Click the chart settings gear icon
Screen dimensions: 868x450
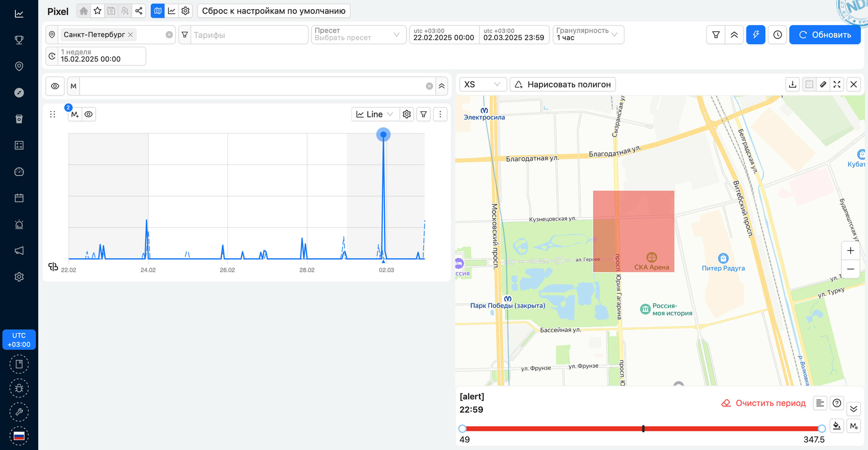click(407, 114)
